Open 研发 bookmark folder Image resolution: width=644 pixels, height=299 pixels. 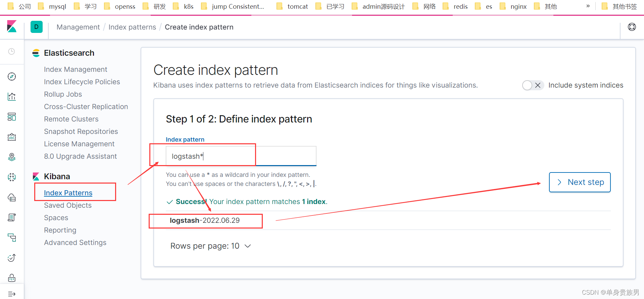point(154,6)
